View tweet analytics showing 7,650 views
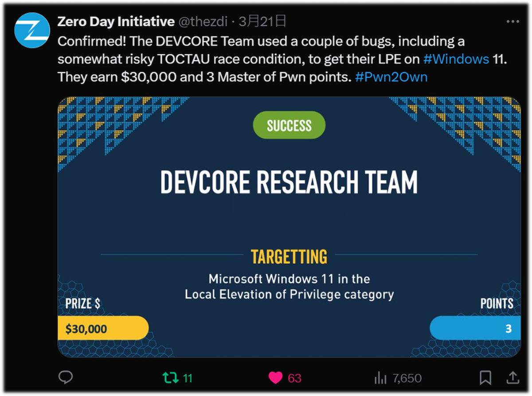 pyautogui.click(x=398, y=378)
